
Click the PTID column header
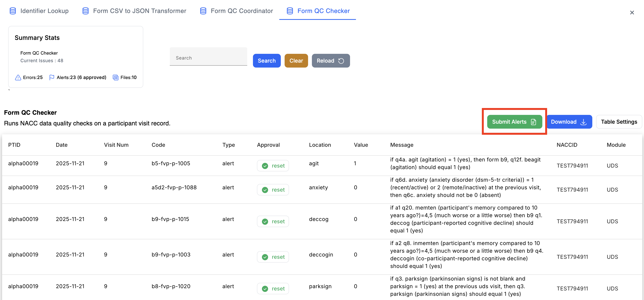[14, 145]
